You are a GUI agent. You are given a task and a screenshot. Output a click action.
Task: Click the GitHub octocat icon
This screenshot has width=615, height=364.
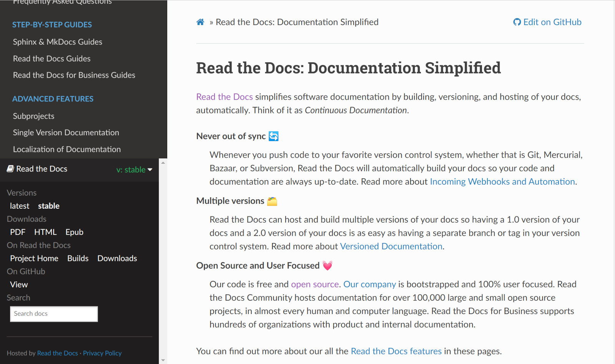[x=517, y=22]
